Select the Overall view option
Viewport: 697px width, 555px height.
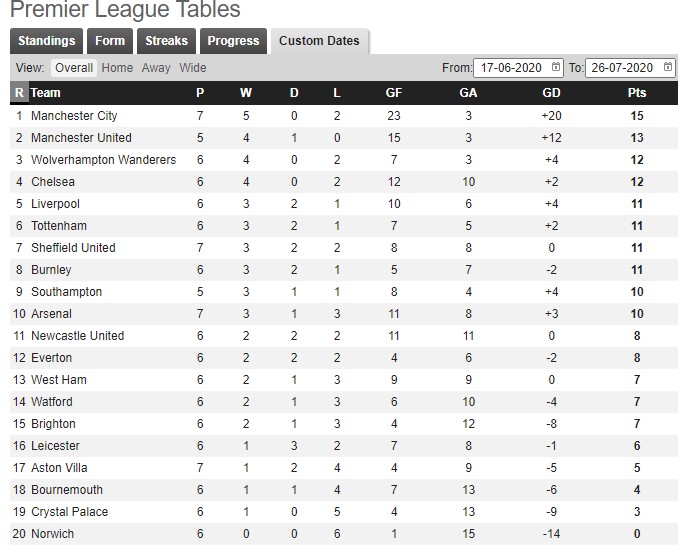[74, 68]
